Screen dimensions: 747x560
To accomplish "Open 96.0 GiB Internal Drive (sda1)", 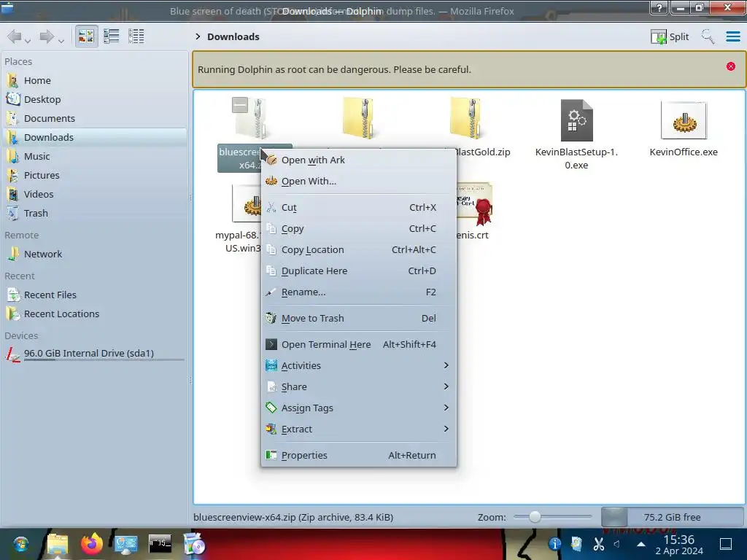I will click(96, 354).
